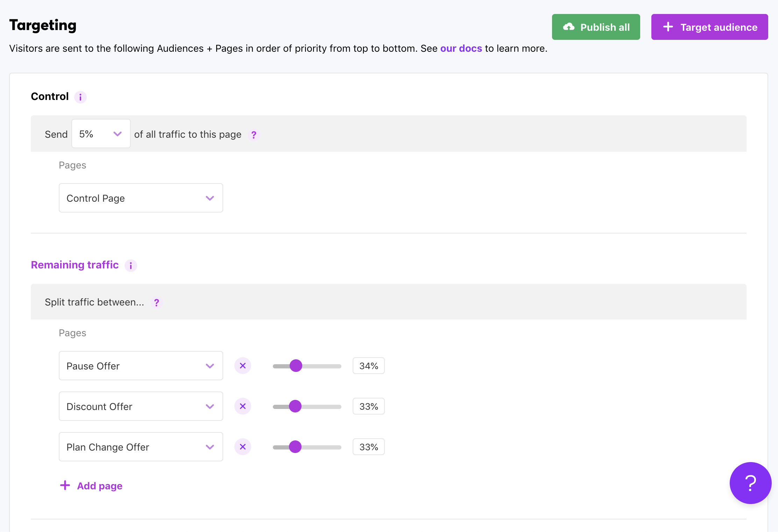
Task: Expand the Control Page dropdown
Action: coord(141,198)
